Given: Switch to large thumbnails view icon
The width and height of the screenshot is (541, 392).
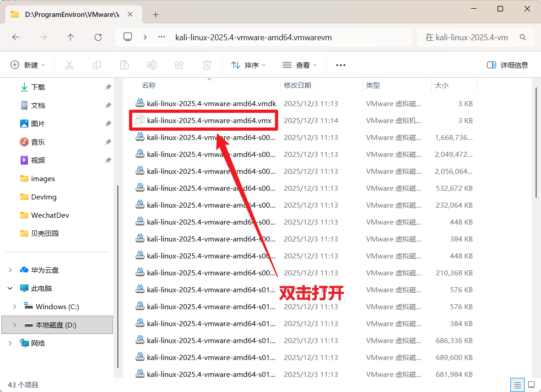Looking at the screenshot, I should (532, 385).
